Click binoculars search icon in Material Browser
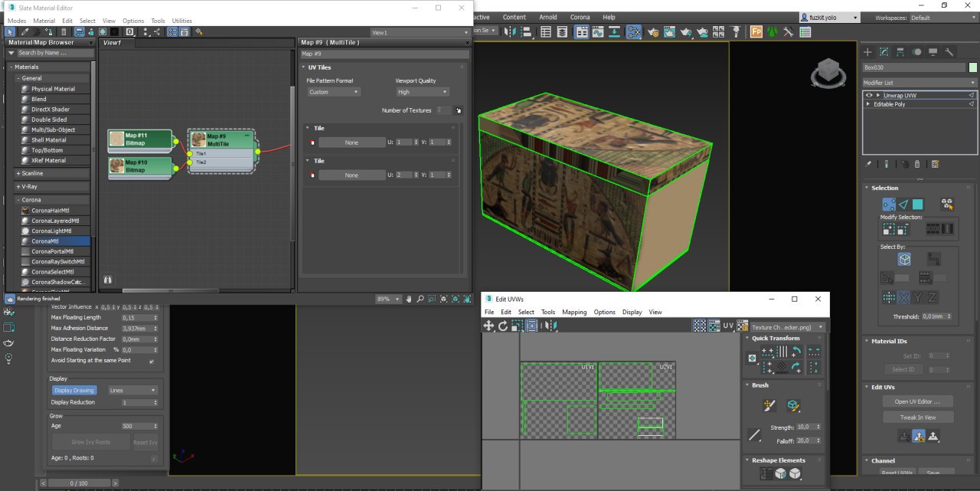The height and width of the screenshot is (491, 980). (x=108, y=280)
